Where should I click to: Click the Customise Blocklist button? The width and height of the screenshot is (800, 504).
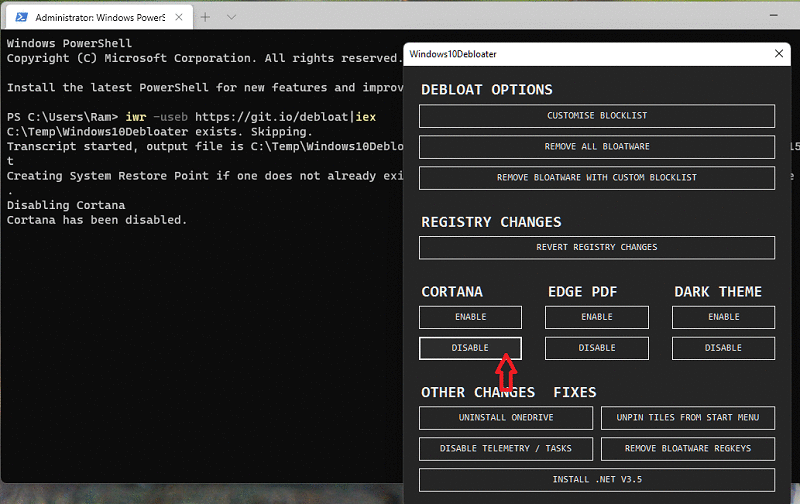coord(596,116)
